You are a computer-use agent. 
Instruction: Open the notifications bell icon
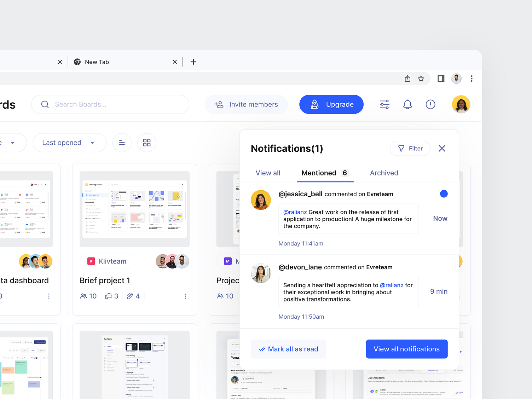(x=407, y=104)
